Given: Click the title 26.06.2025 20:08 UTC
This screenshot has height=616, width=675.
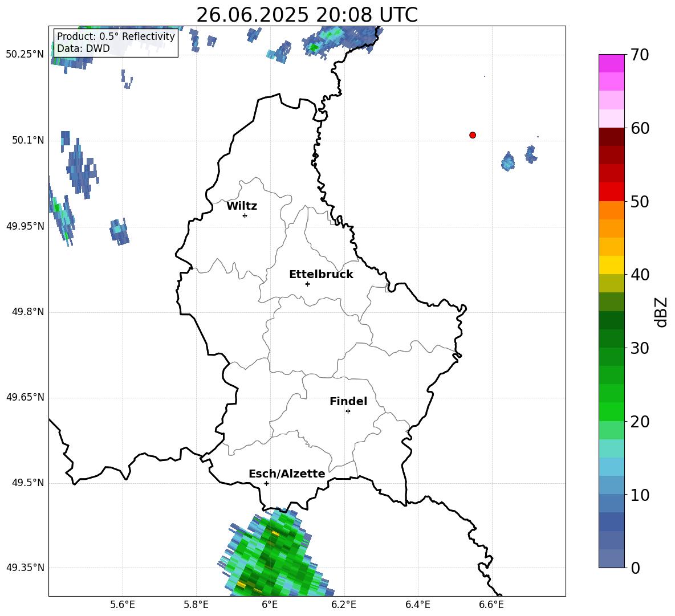Looking at the screenshot, I should coord(307,15).
